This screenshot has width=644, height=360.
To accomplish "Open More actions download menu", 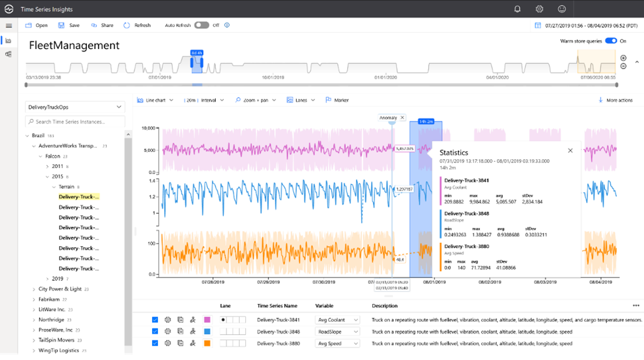I will tap(615, 100).
